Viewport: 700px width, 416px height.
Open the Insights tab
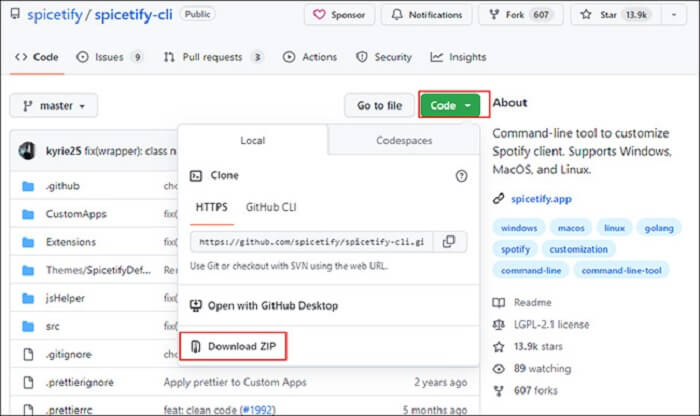[458, 57]
